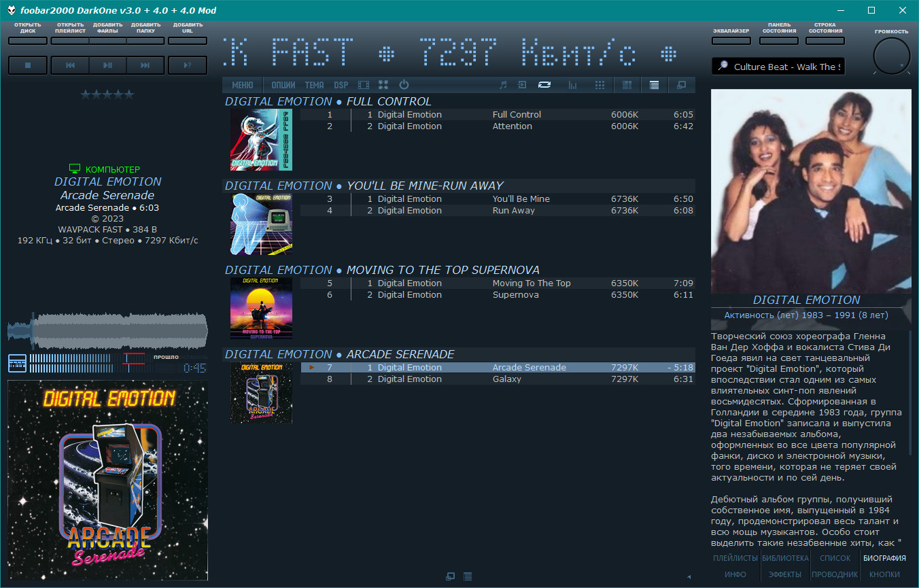Toggle play/pause of Arcade Serenade
919x588 pixels.
pos(107,65)
